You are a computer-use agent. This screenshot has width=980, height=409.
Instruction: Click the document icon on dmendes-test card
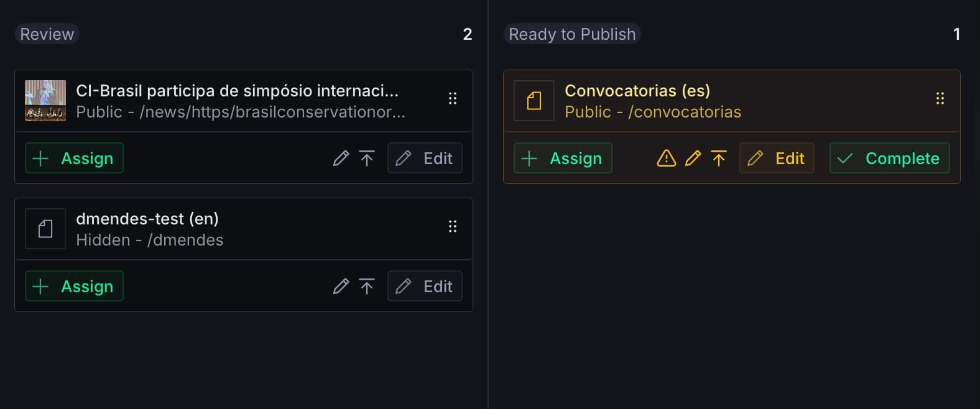(x=45, y=229)
